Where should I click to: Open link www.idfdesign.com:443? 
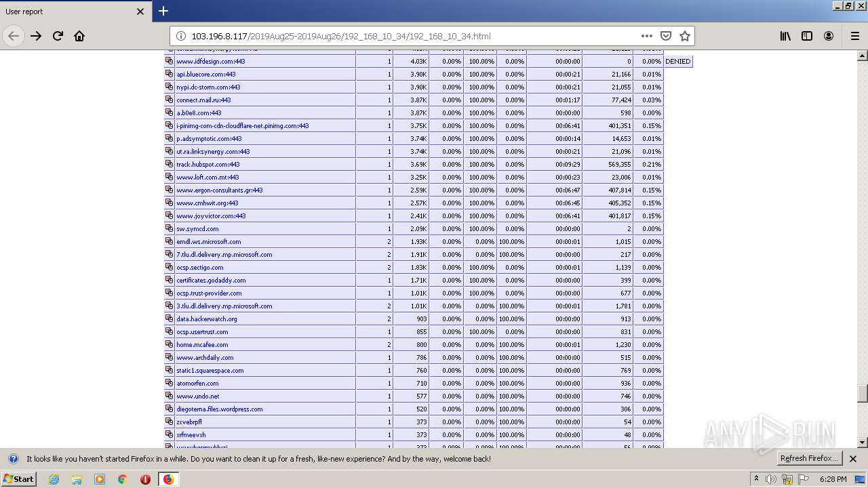211,61
